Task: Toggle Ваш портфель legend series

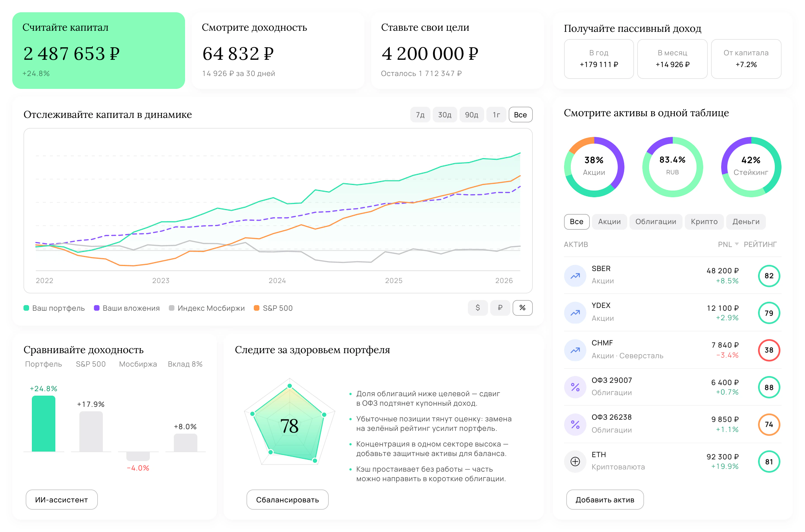Action: point(54,308)
